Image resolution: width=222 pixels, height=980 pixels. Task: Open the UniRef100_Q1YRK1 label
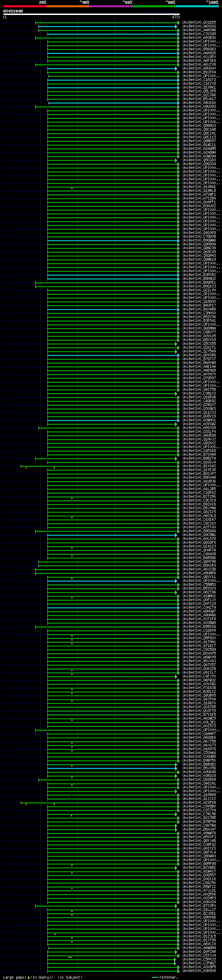tap(199, 88)
